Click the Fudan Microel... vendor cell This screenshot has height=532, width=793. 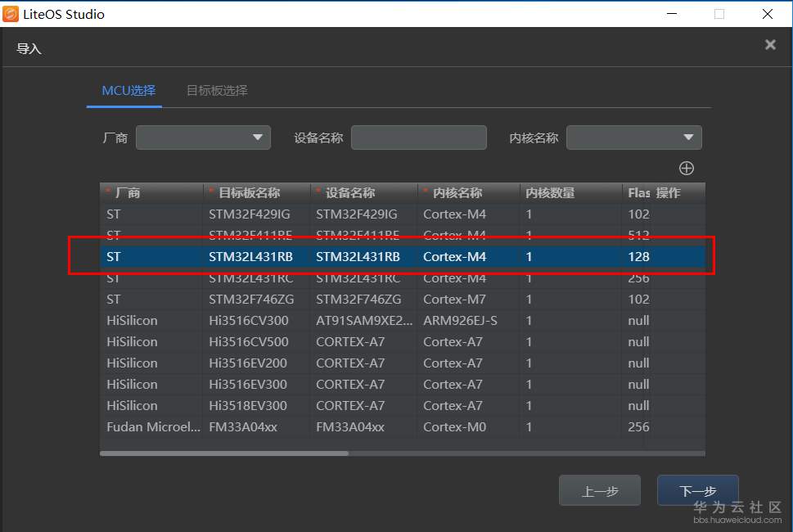(153, 426)
